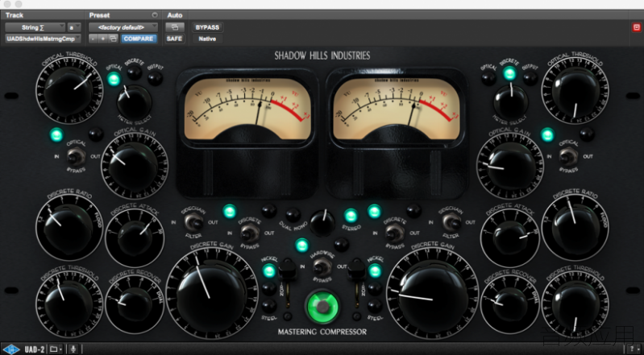This screenshot has width=644, height=355.
Task: Click right Discrete Threshold knob
Action: pyautogui.click(x=575, y=304)
